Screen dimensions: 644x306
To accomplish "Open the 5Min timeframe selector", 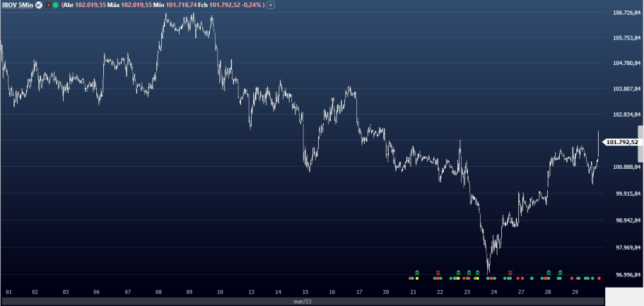I will click(27, 5).
